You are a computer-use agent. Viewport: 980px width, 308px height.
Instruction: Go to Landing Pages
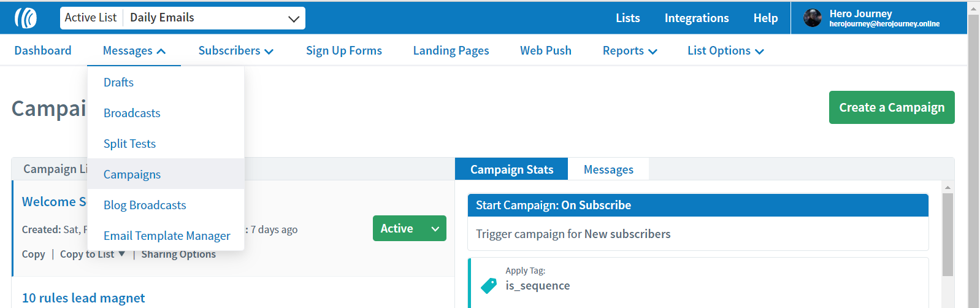[x=451, y=51]
